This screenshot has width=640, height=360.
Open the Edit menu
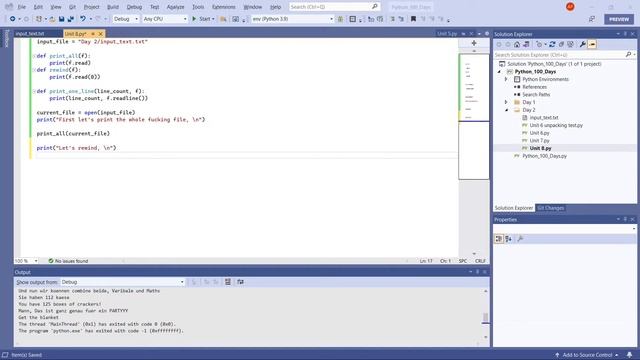click(38, 7)
